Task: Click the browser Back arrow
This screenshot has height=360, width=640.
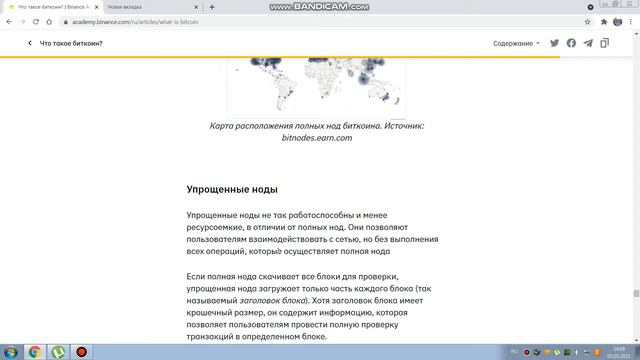Action: pos(9,22)
